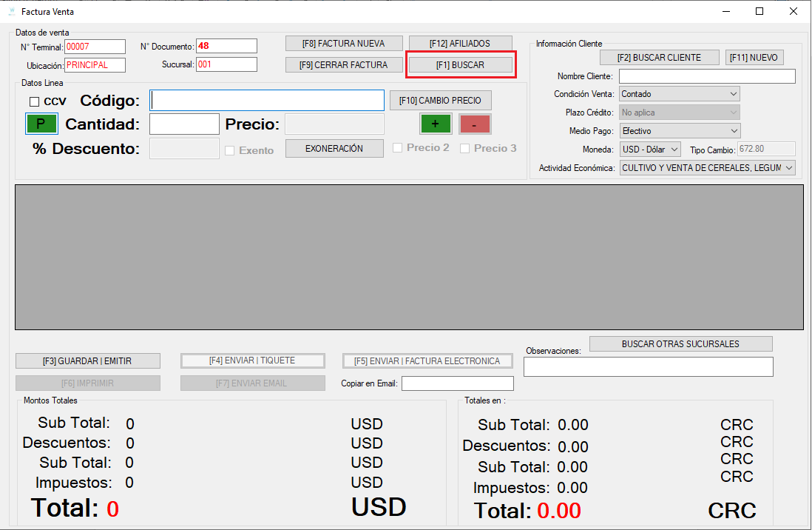Click [F5] ENVIAR | FACTURA ELECTRONICA button

tap(427, 361)
